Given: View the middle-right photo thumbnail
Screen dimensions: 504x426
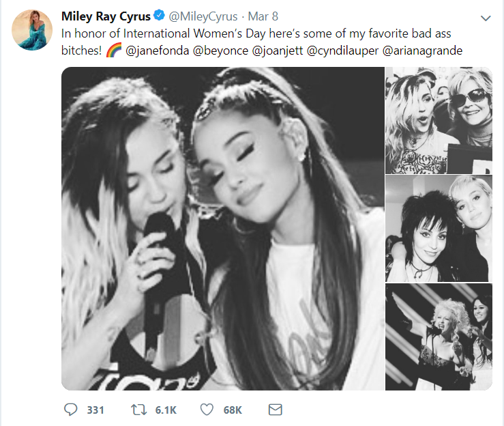Looking at the screenshot, I should (438, 228).
